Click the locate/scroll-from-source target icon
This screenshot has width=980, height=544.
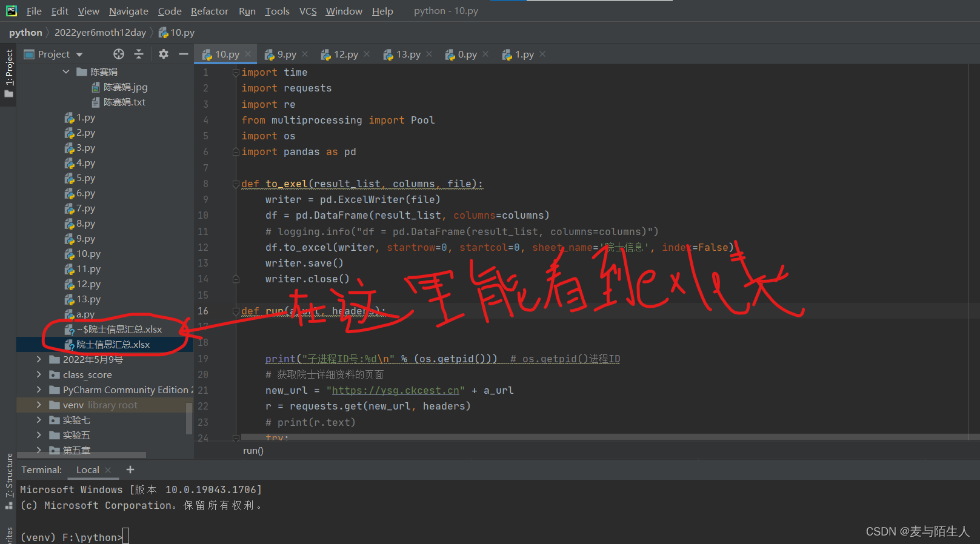119,54
